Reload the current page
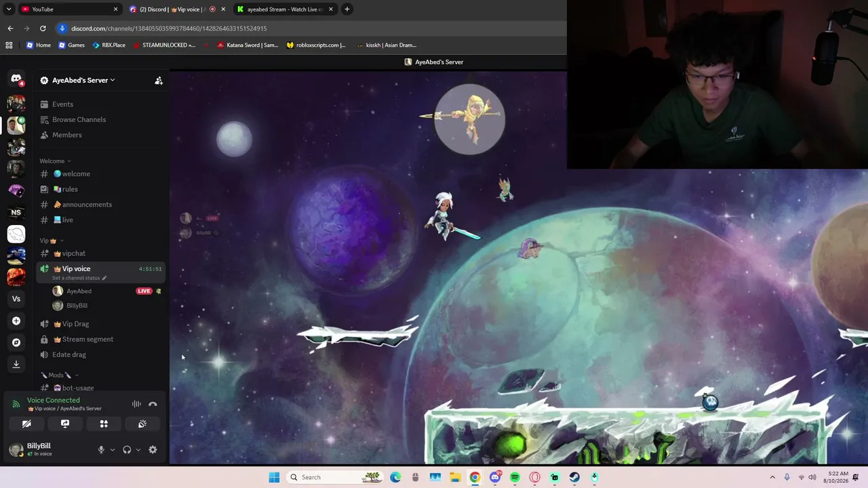The width and height of the screenshot is (868, 488). (x=43, y=28)
